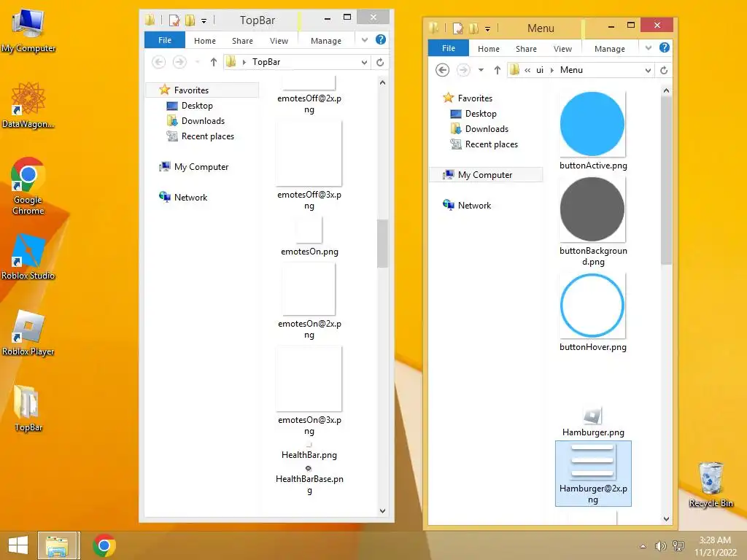Click network tray icon
747x560 pixels.
(x=678, y=546)
